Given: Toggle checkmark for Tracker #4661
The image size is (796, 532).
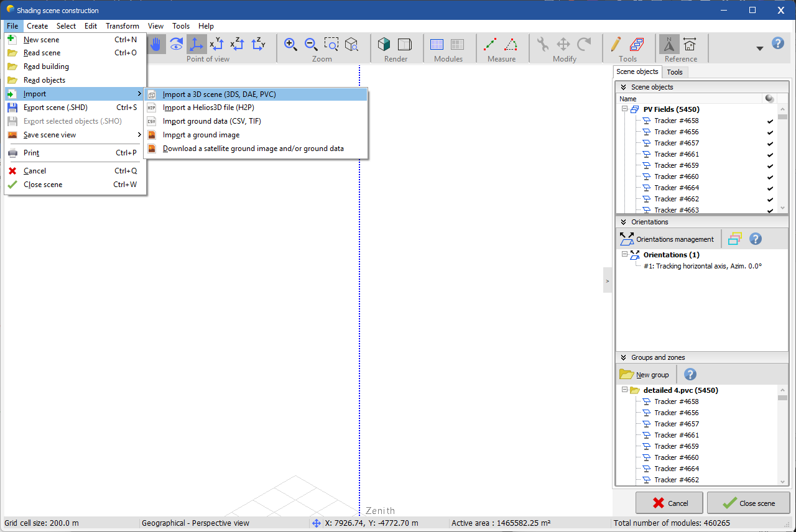Looking at the screenshot, I should (770, 155).
